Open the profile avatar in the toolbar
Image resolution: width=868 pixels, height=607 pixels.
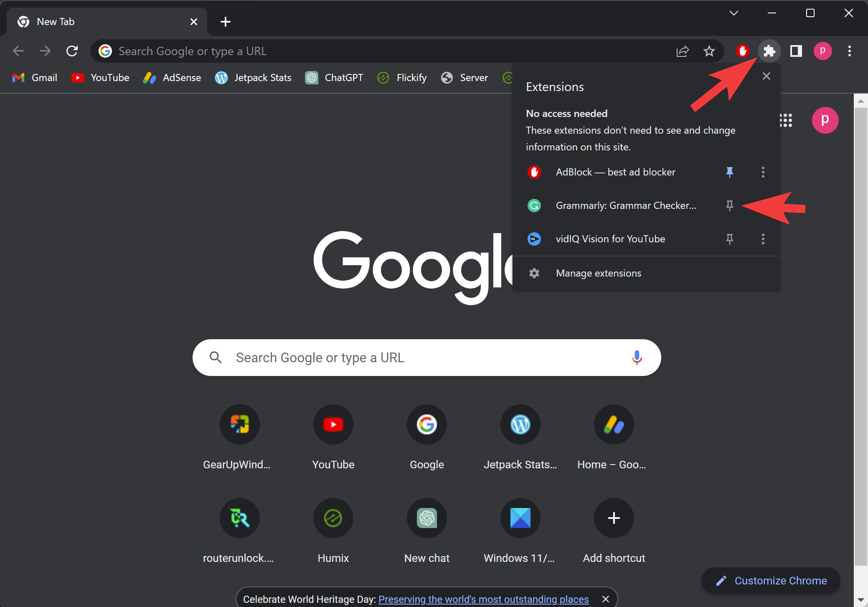pyautogui.click(x=823, y=51)
